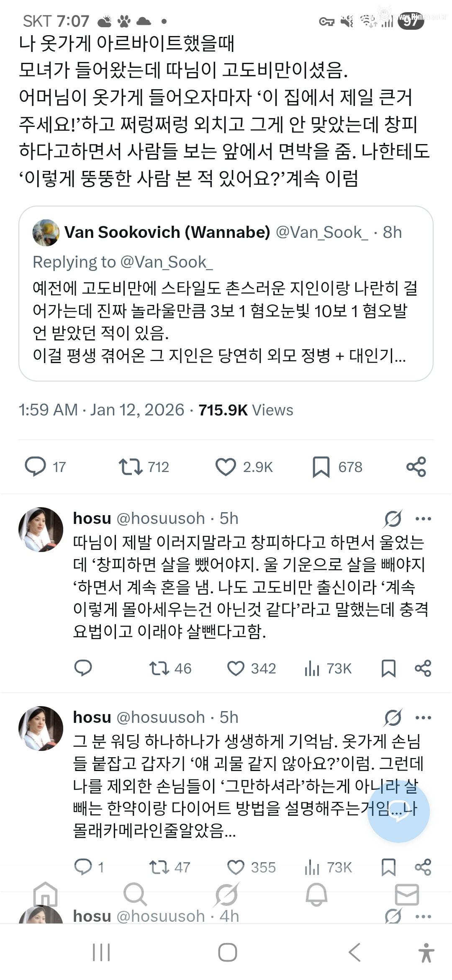Open the more options menu on hosu's first reply
The image size is (452, 980).
424,518
